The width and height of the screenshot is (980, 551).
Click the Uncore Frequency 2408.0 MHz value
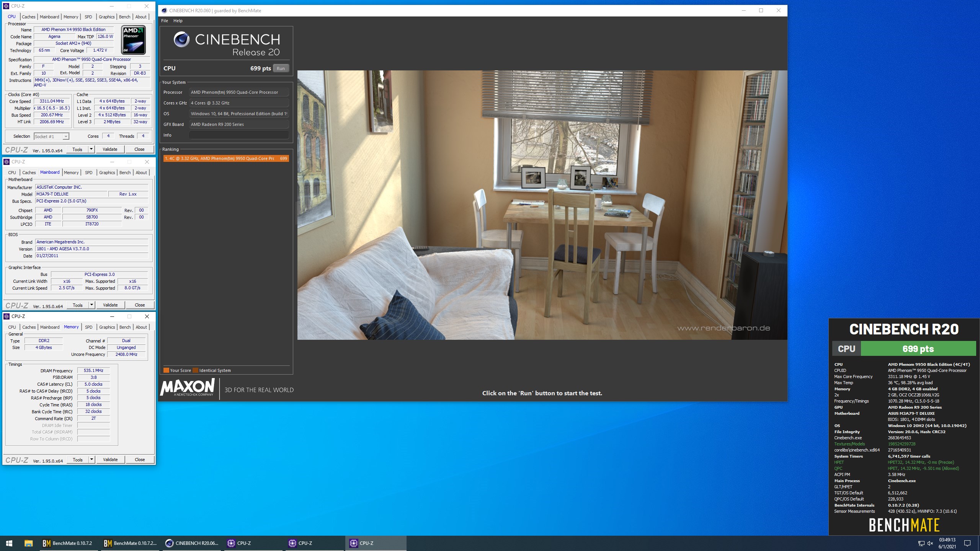[126, 354]
